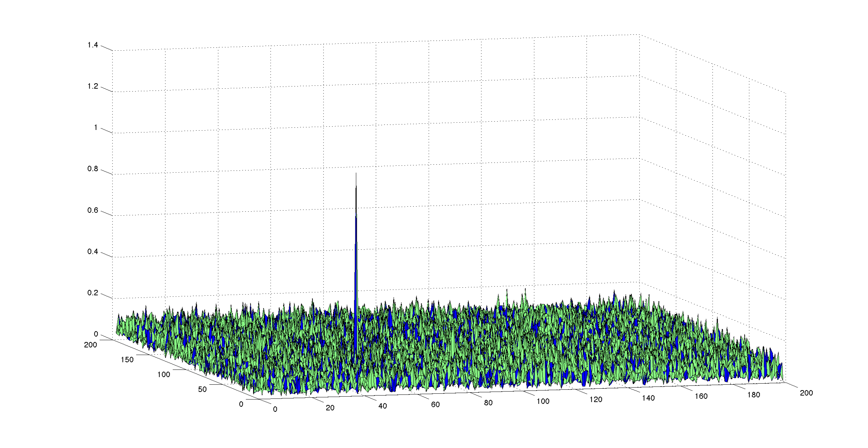868x448 pixels.
Task: Click the z-axis tick label 1
Action: point(96,127)
